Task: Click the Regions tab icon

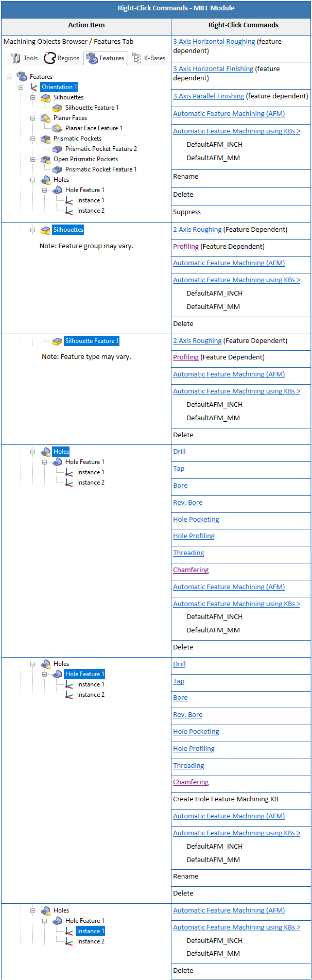Action: [49, 58]
